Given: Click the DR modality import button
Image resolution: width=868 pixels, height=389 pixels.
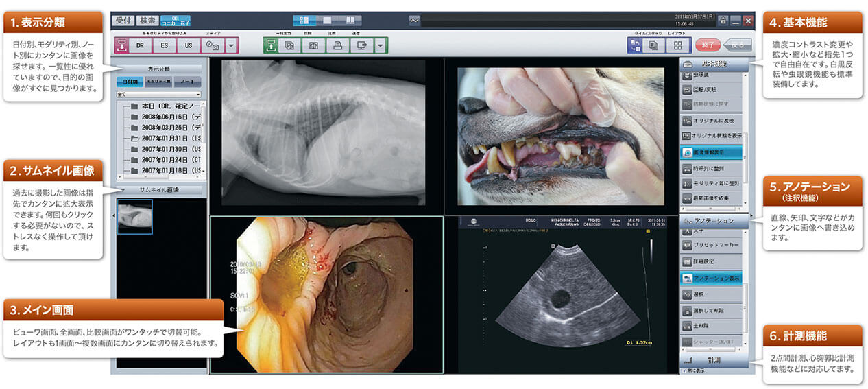Looking at the screenshot, I should pos(140,46).
